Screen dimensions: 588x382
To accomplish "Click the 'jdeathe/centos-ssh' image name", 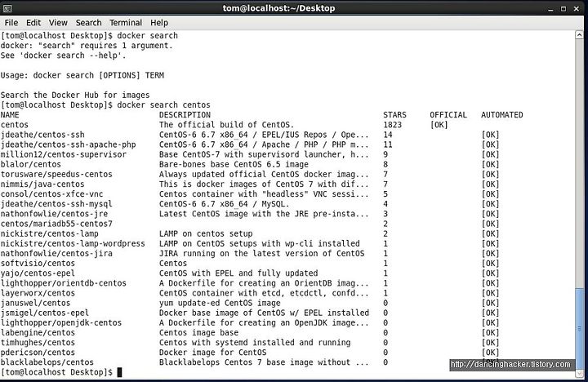I will 42,135.
